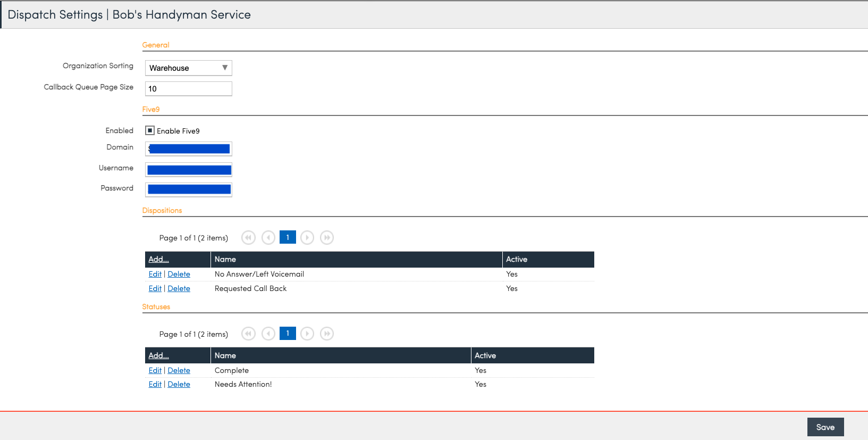Open the Organization Sorting dropdown
The height and width of the screenshot is (440, 868).
(x=188, y=68)
